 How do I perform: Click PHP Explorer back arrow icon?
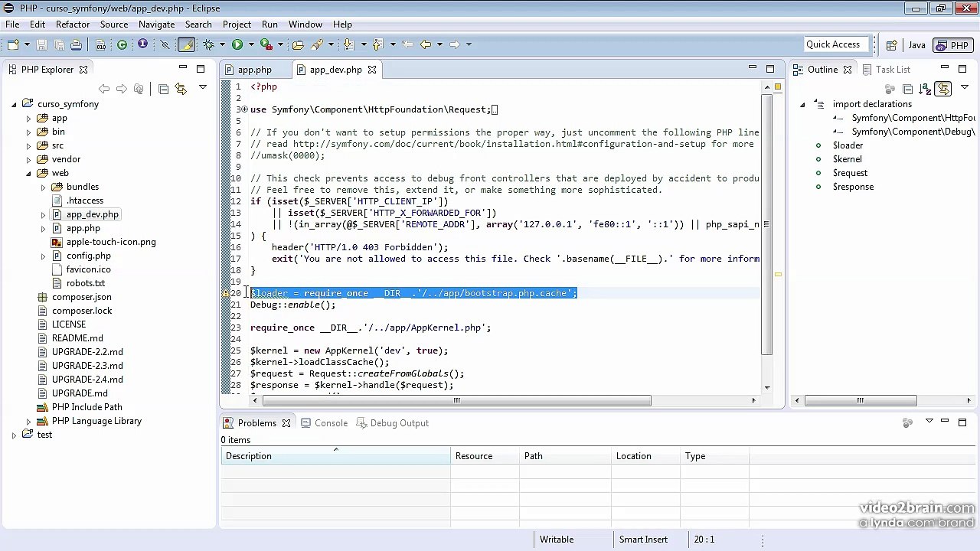pyautogui.click(x=104, y=90)
